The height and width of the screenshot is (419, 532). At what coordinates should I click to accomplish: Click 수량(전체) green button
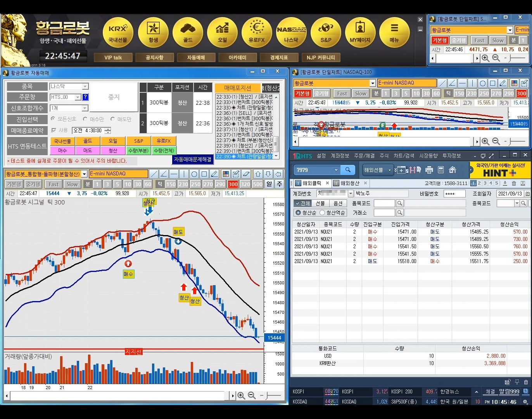coord(164,151)
